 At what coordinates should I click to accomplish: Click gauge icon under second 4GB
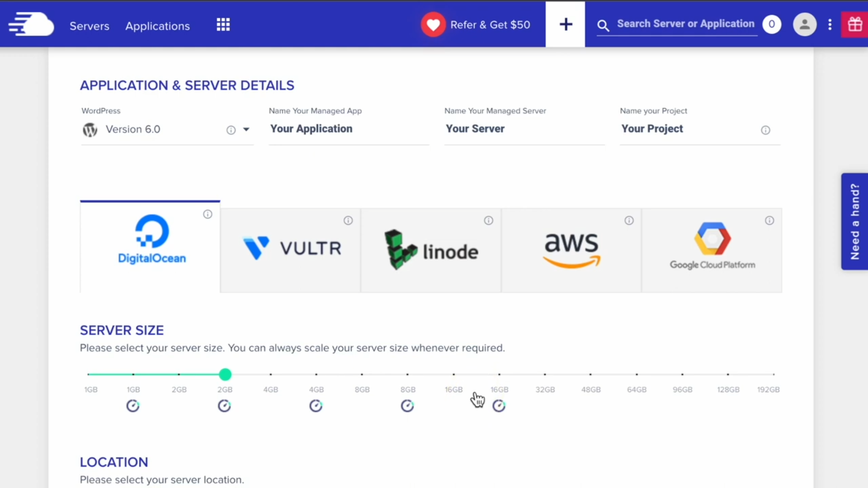(x=316, y=406)
